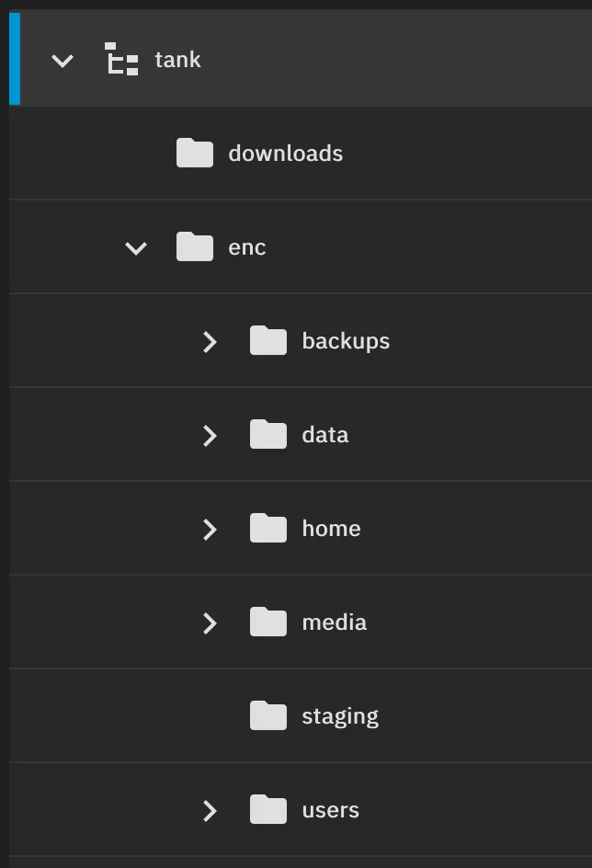Select the media dataset label
Screen dimensions: 592x868
[334, 622]
